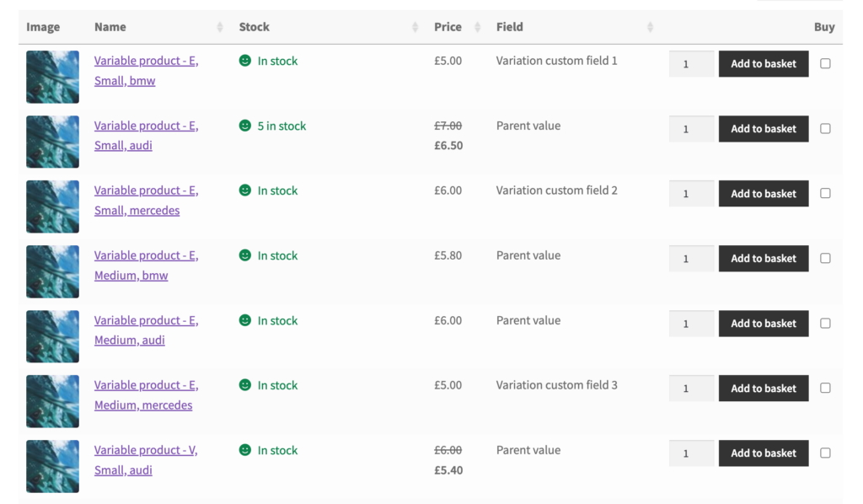
Task: Enable the Buy checkbox for Small, bmw
Action: coord(825,63)
